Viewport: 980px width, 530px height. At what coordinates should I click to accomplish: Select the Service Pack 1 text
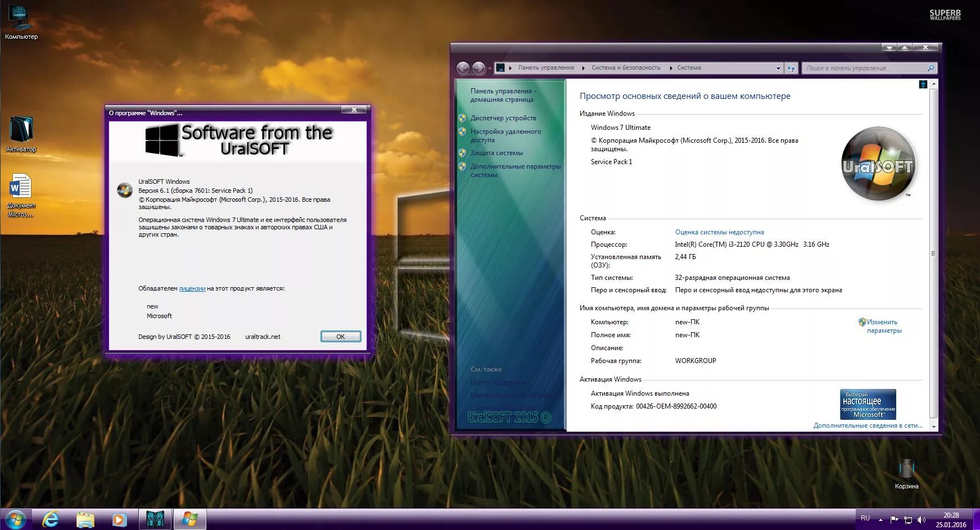(x=611, y=162)
